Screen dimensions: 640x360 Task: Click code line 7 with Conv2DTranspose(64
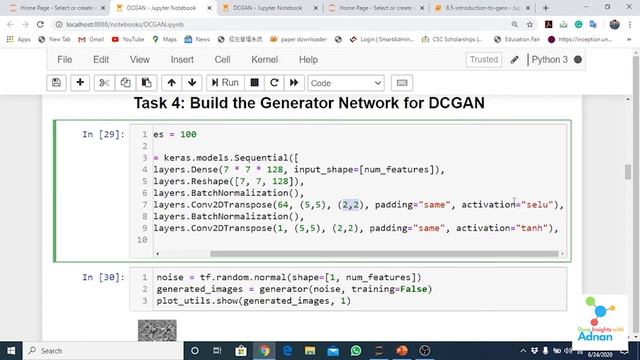point(358,204)
